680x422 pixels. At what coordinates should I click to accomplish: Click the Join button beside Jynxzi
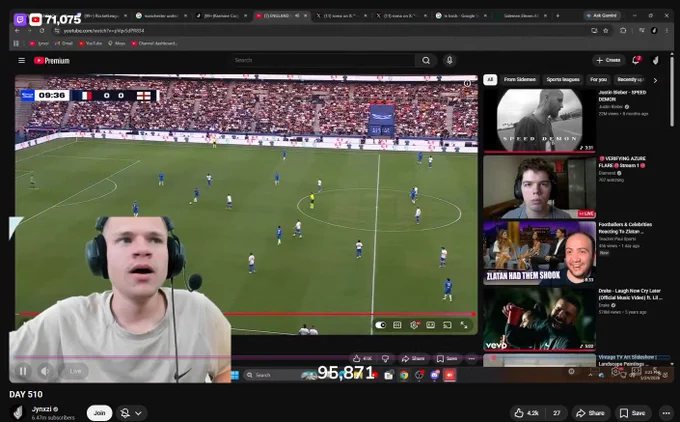[99, 413]
